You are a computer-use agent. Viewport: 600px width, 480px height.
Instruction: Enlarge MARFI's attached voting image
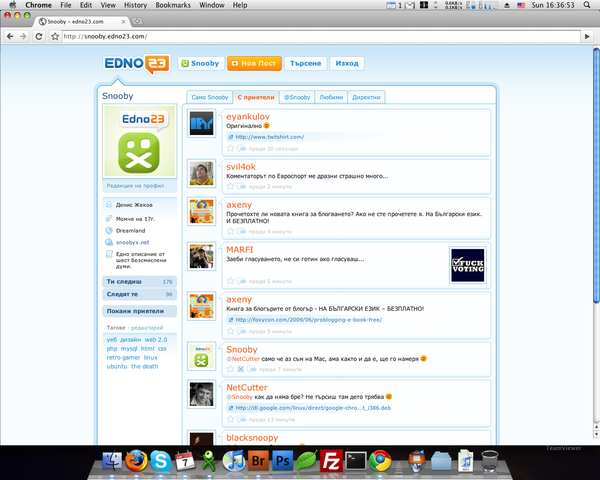tap(468, 265)
